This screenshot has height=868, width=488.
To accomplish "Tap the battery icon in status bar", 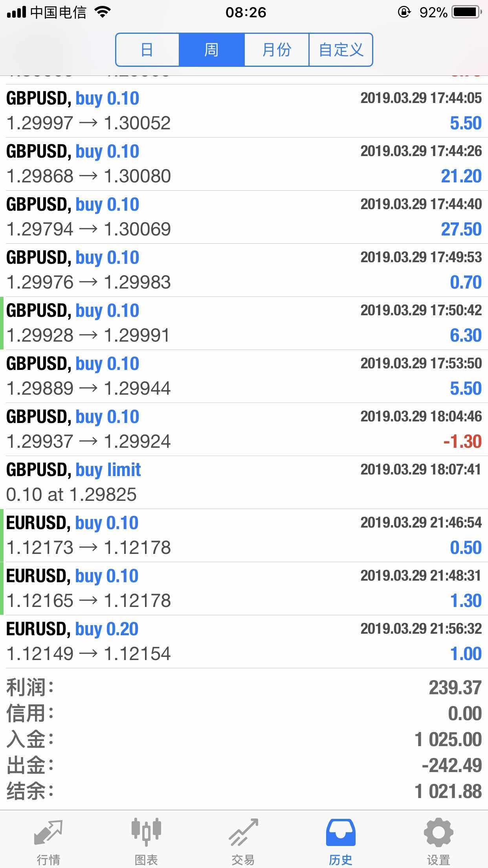I will 466,12.
